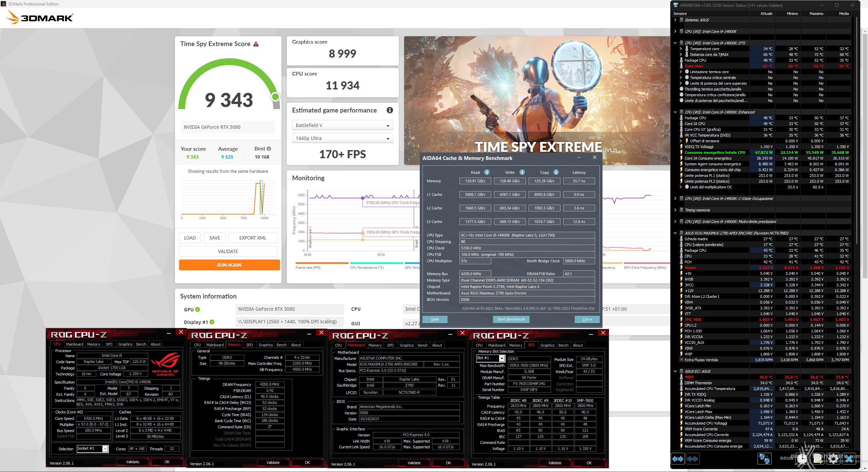Viewport: 868px width, 472px height.
Task: Click the CPU clock frequency graph marker
Action: tap(363, 198)
